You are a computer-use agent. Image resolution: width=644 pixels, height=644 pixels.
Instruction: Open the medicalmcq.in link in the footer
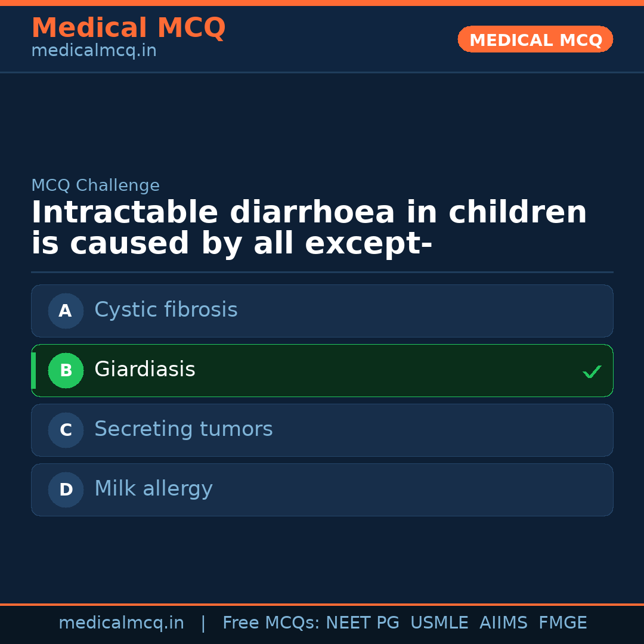pos(121,623)
